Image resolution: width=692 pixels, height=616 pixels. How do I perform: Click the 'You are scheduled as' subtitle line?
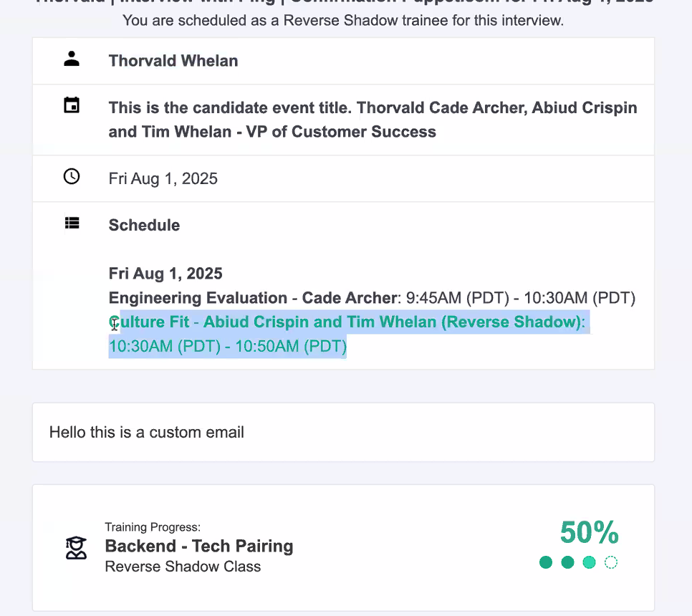tap(343, 20)
